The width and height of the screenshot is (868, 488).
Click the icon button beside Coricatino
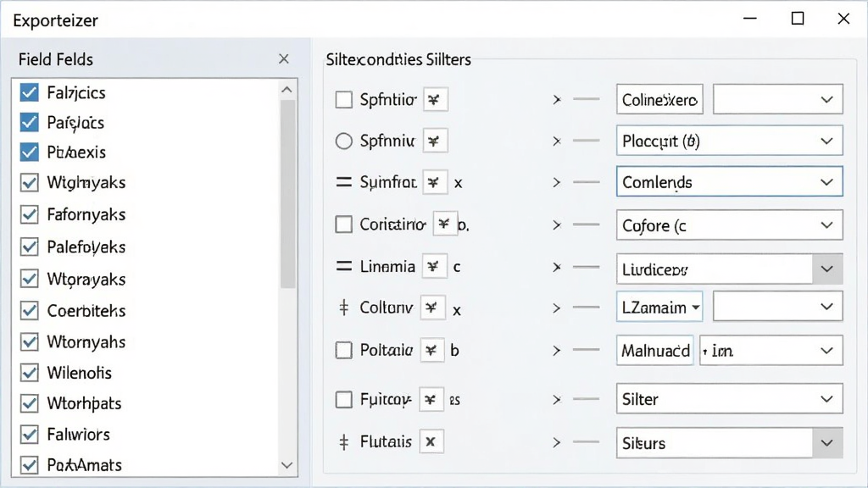445,224
